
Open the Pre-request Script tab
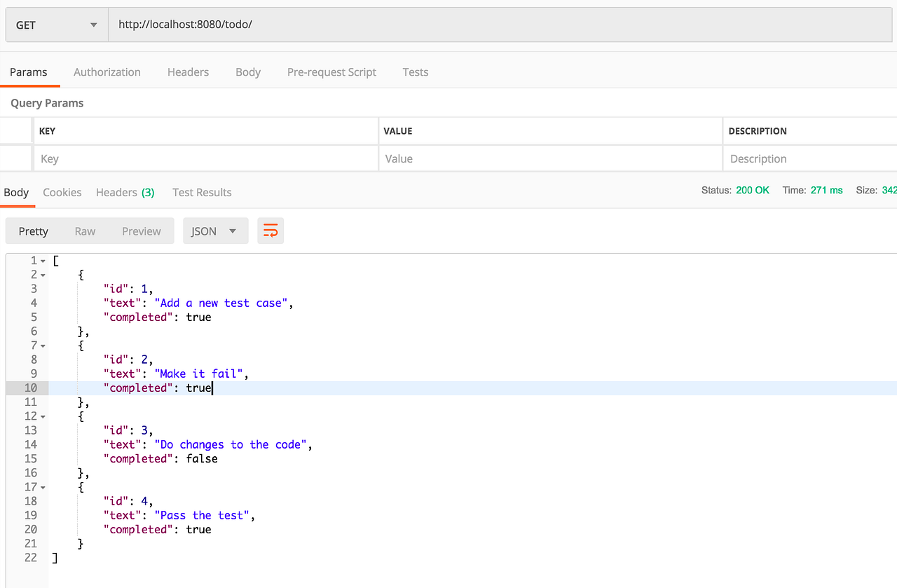[x=331, y=71]
